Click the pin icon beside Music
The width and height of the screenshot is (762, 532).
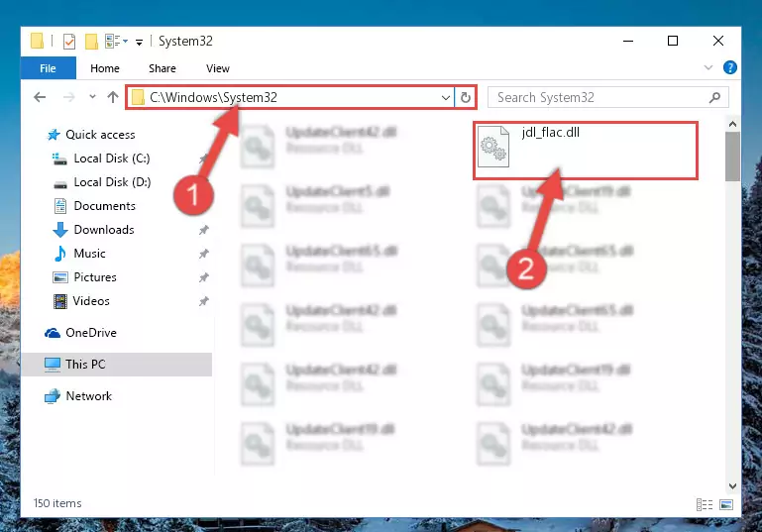click(x=203, y=254)
